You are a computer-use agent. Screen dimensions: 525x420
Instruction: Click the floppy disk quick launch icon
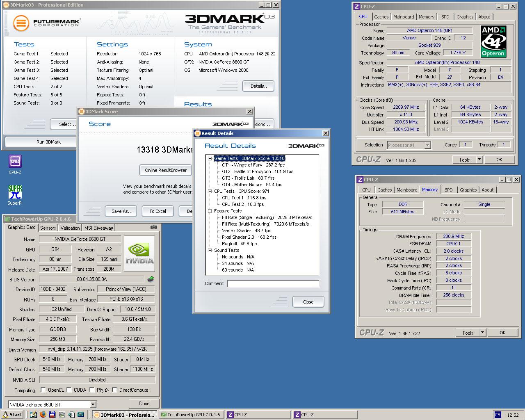[53, 415]
